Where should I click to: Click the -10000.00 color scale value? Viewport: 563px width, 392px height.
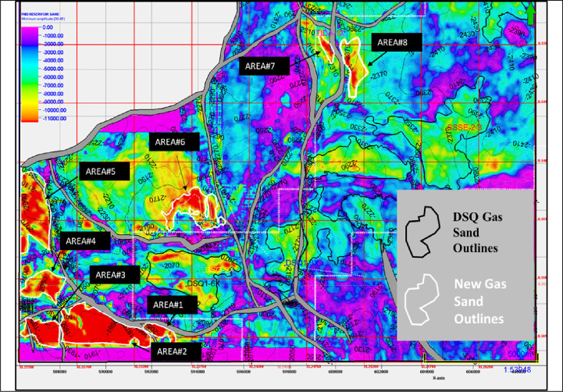coord(54,110)
